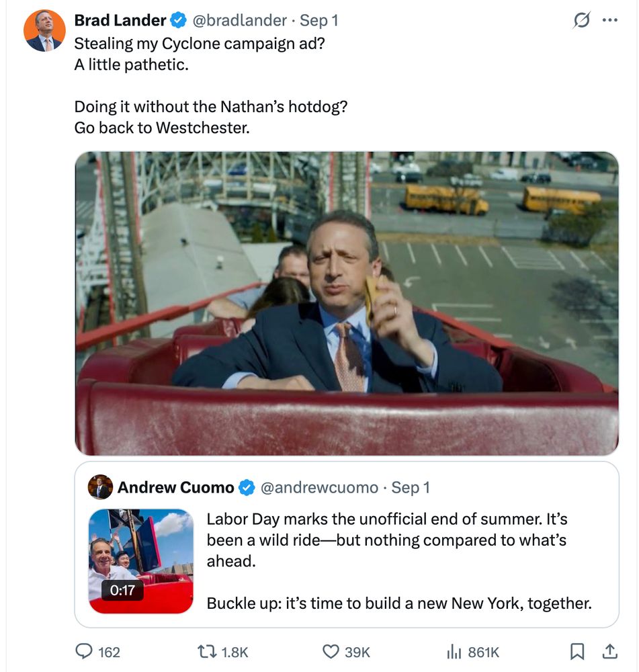Toggle like on the tweet
Screen dimensions: 639x672
point(330,651)
